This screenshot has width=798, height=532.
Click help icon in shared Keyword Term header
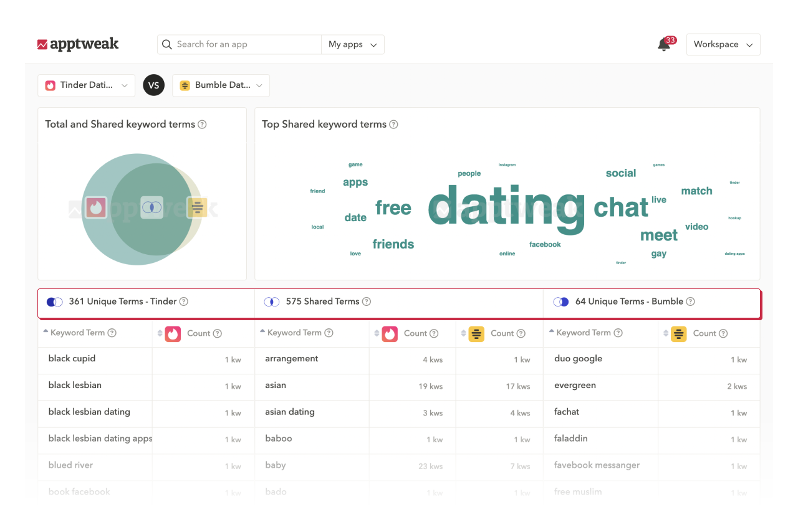coord(329,333)
